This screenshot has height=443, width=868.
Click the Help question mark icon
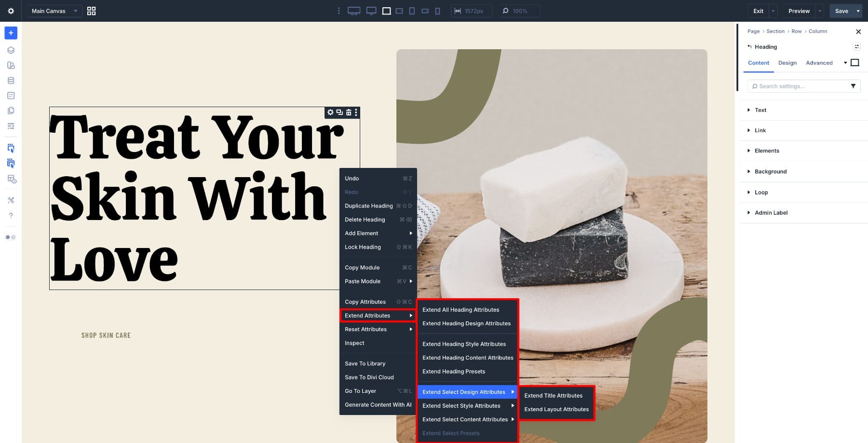(x=11, y=216)
